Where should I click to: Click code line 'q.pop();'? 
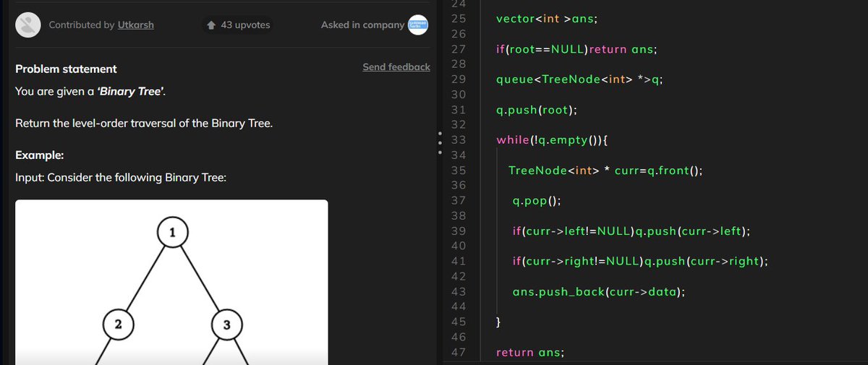(537, 200)
